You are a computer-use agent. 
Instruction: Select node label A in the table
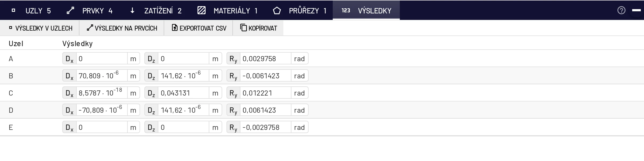pyautogui.click(x=11, y=59)
